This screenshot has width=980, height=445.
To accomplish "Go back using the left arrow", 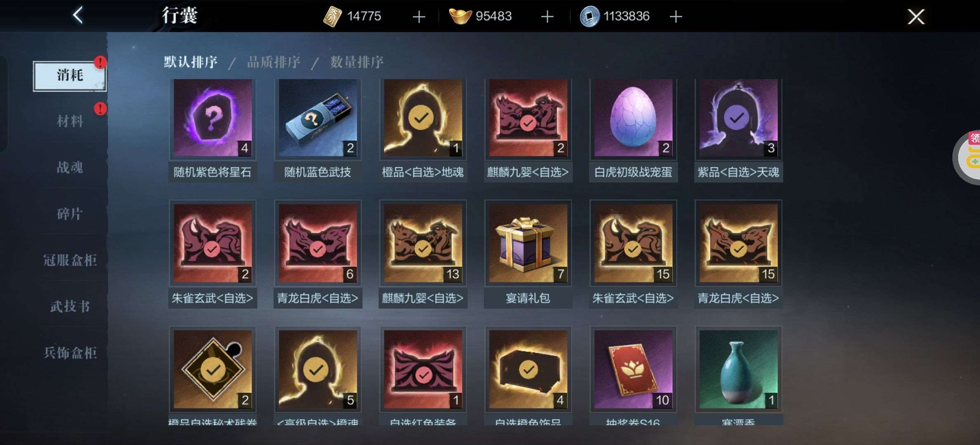I will 78,16.
